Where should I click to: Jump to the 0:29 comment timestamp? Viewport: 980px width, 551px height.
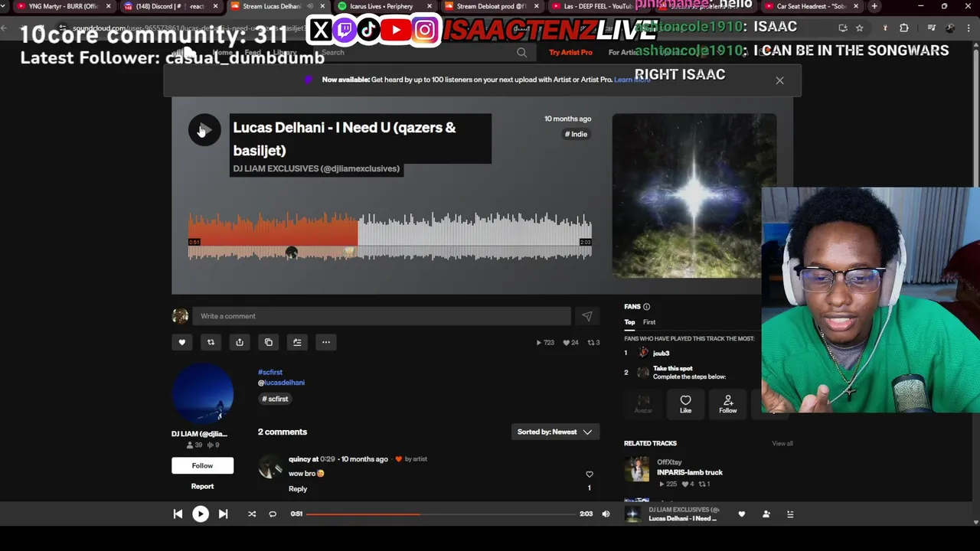coord(328,459)
